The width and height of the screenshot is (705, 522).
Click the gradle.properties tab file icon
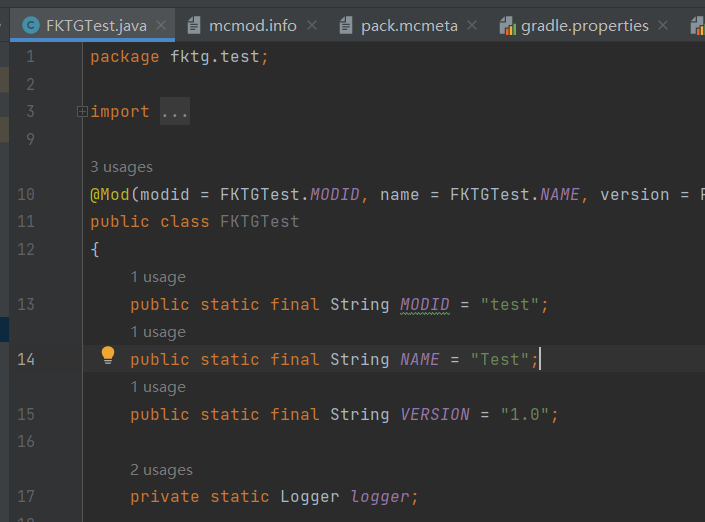pyautogui.click(x=507, y=25)
